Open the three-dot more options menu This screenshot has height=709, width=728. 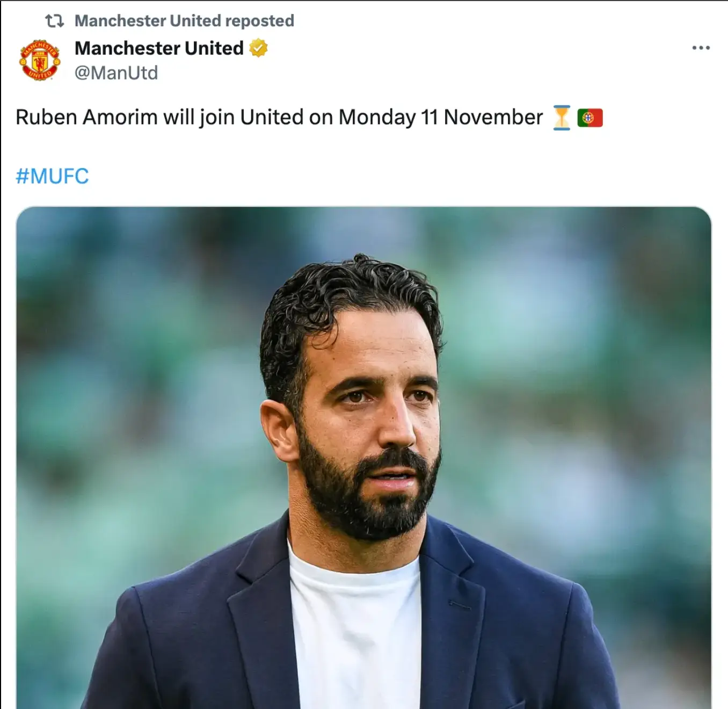coord(701,48)
